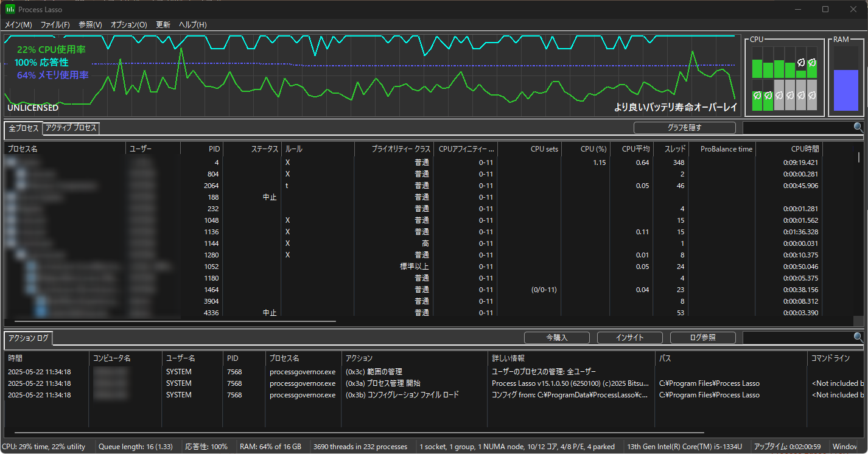Open the 参照(V) menu

point(90,25)
